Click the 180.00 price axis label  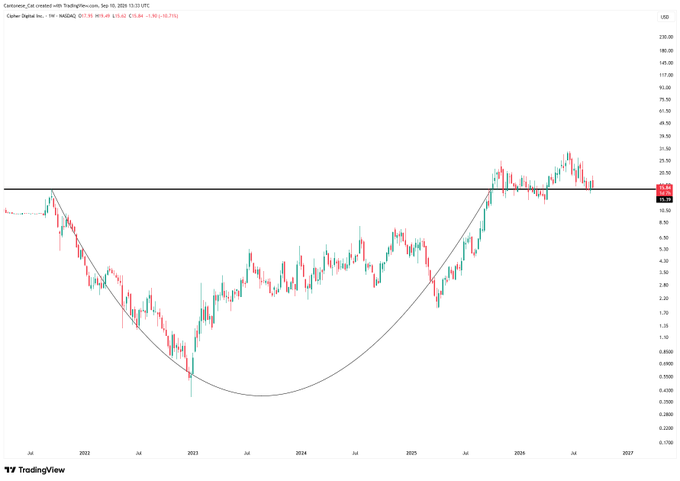point(666,51)
